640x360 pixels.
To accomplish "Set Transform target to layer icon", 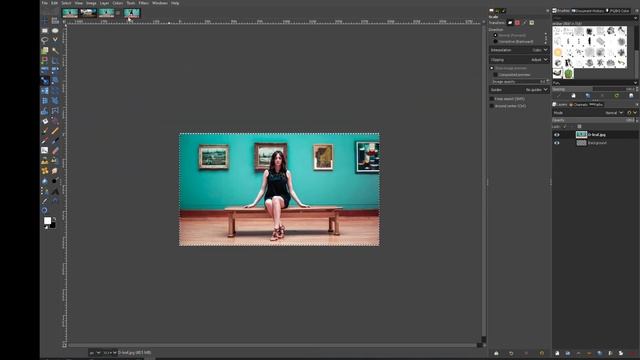I will click(x=510, y=23).
